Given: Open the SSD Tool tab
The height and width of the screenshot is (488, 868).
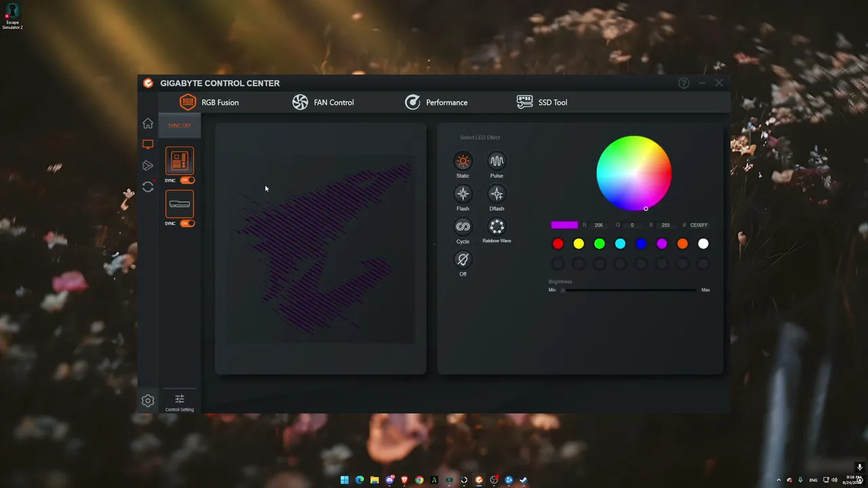Looking at the screenshot, I should point(542,102).
